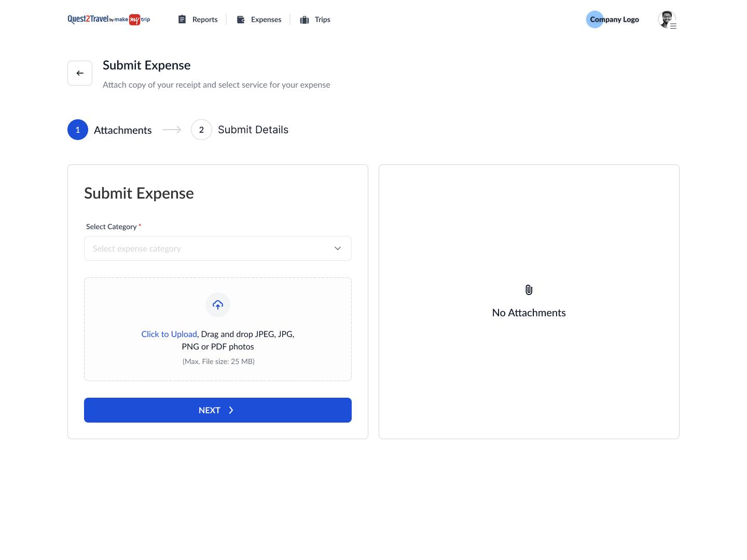Click the category dropdown chevron arrow
This screenshot has width=747, height=560.
click(x=338, y=248)
